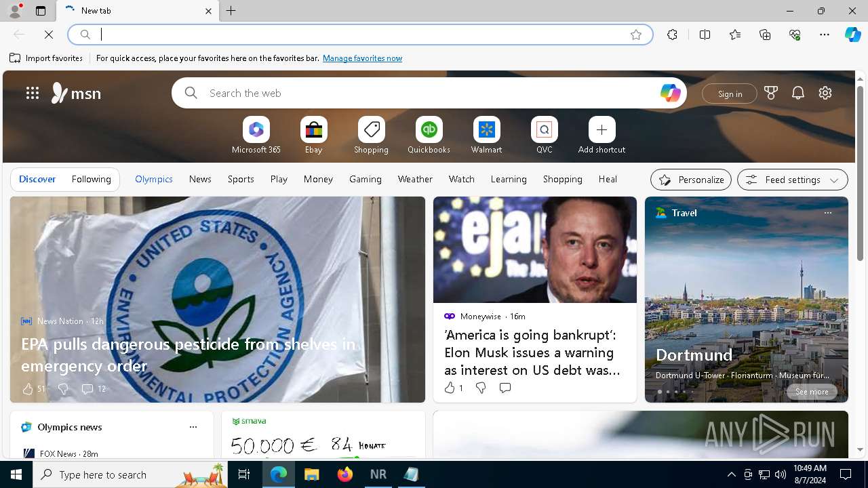Open Copilot from the search box
The height and width of the screenshot is (488, 868).
click(670, 93)
